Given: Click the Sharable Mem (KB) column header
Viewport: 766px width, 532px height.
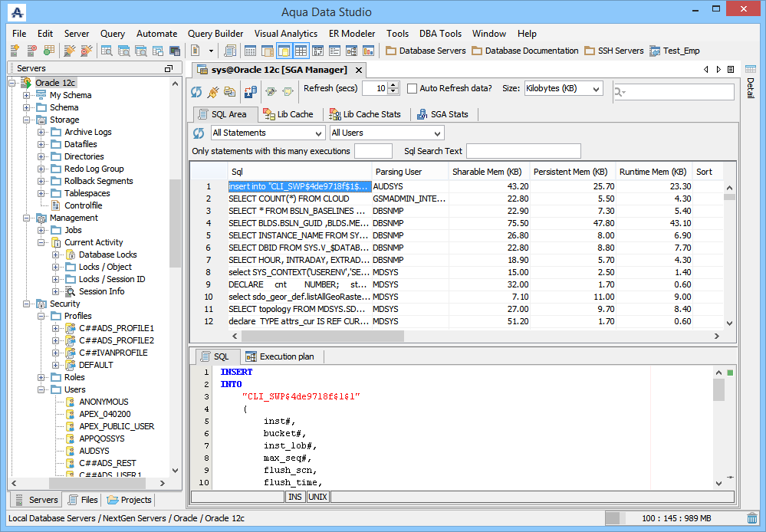Looking at the screenshot, I should click(487, 172).
